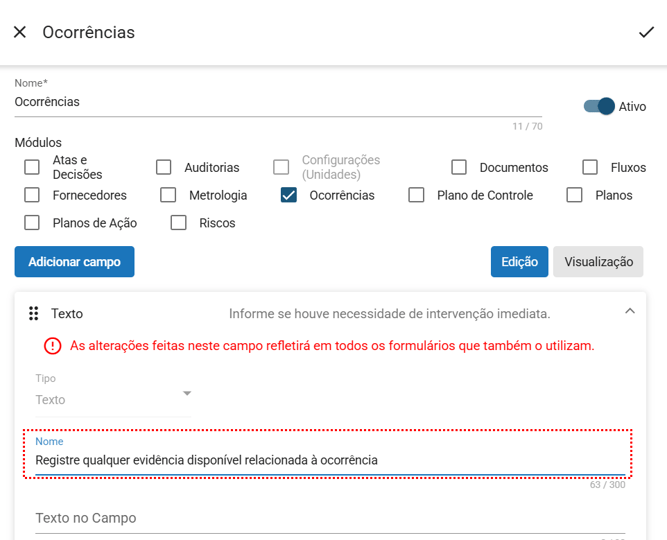Switch to the Visualização tab
The width and height of the screenshot is (667, 540).
coord(598,262)
